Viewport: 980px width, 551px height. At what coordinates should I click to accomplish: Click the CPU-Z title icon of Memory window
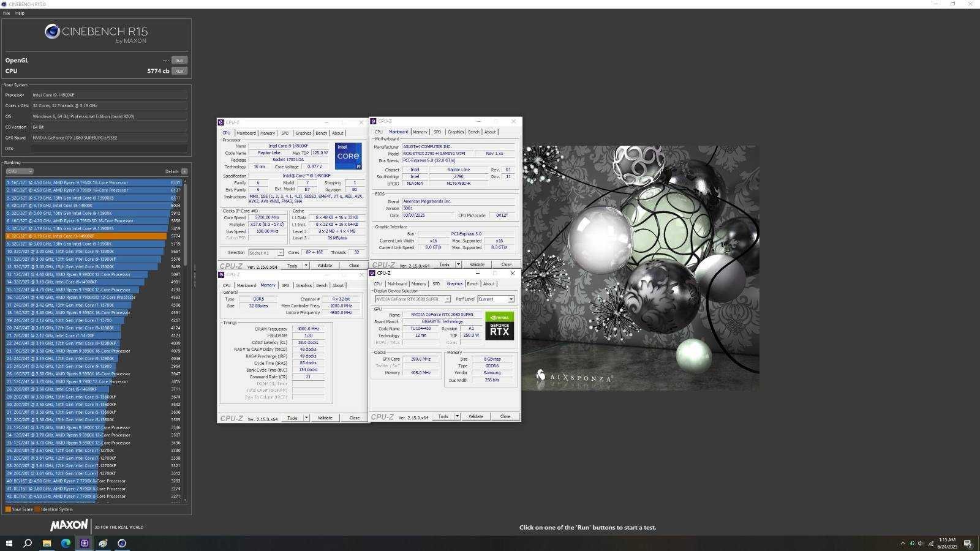[221, 275]
